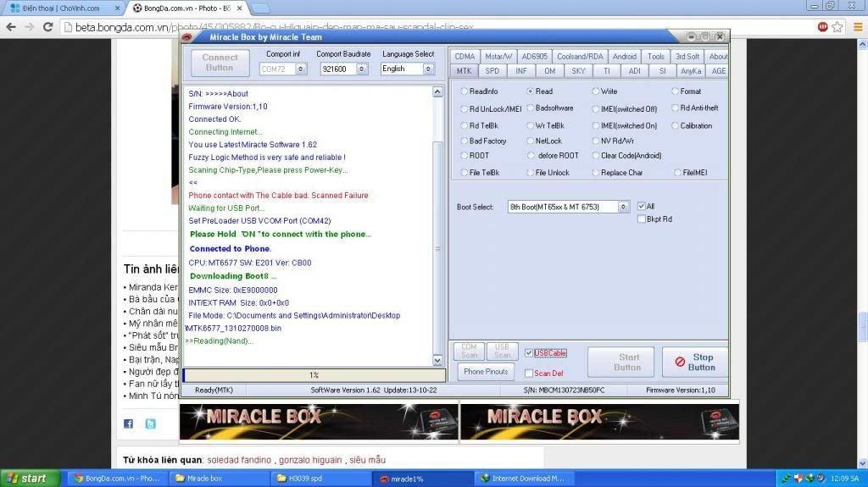Switch to the SPD tab
The width and height of the screenshot is (868, 487).
click(x=492, y=71)
